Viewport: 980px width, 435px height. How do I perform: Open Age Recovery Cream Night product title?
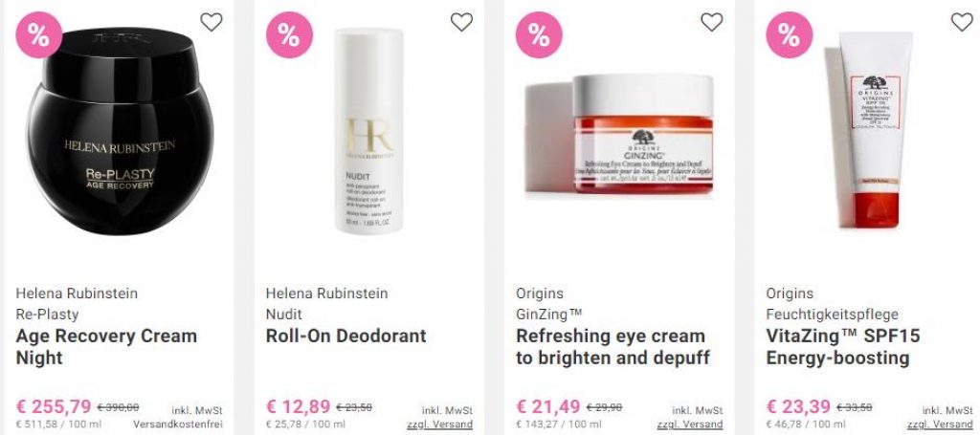click(106, 347)
